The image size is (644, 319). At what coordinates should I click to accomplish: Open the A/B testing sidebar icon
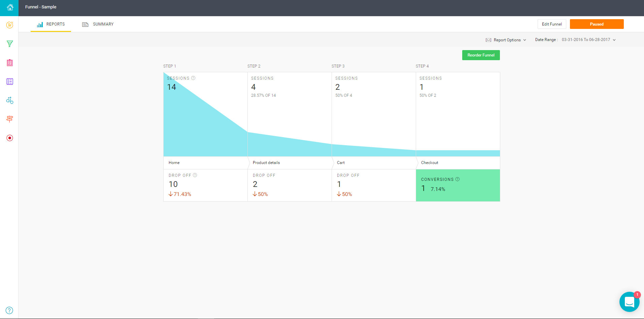point(10,100)
